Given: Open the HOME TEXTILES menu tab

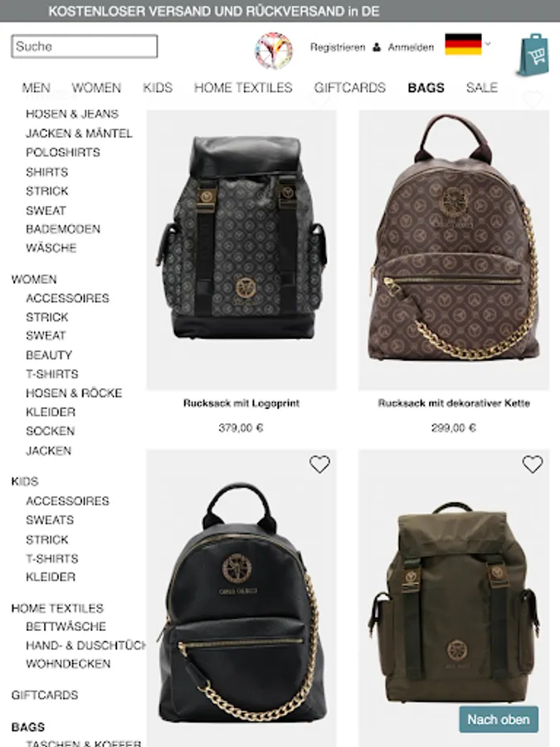Looking at the screenshot, I should pyautogui.click(x=243, y=88).
